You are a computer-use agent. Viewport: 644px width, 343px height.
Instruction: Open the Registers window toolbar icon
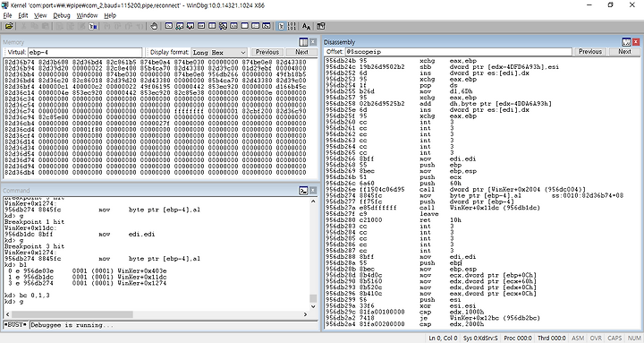click(x=201, y=26)
